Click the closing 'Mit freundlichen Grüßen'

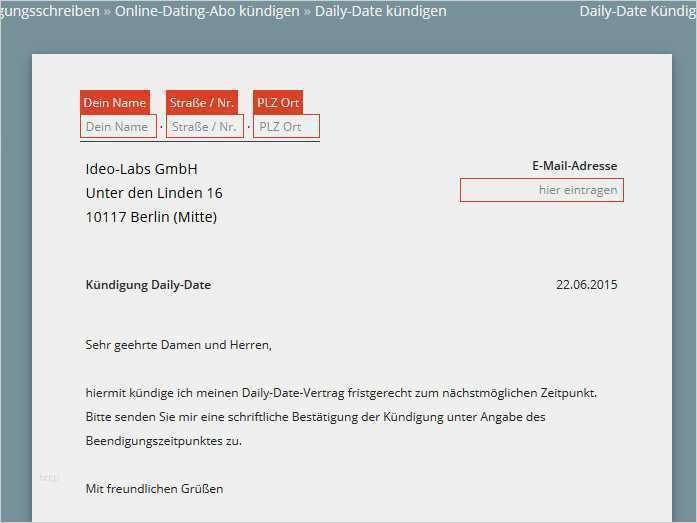coord(154,489)
